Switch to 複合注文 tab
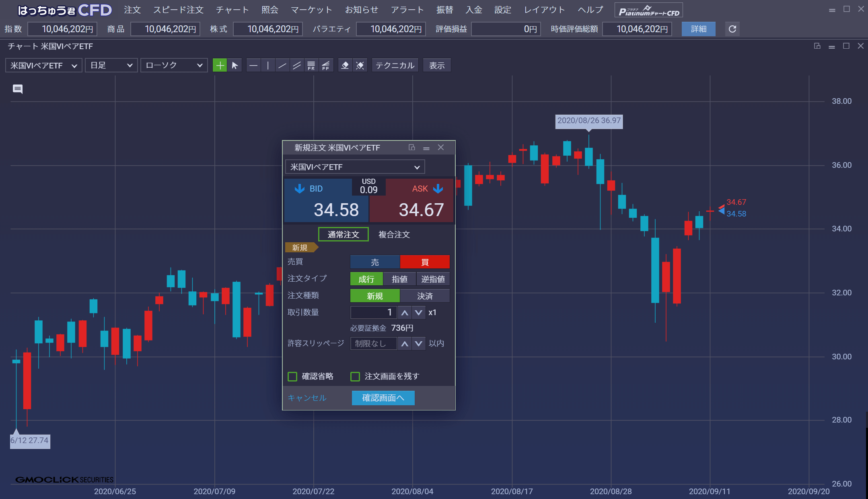The width and height of the screenshot is (868, 499). 394,234
